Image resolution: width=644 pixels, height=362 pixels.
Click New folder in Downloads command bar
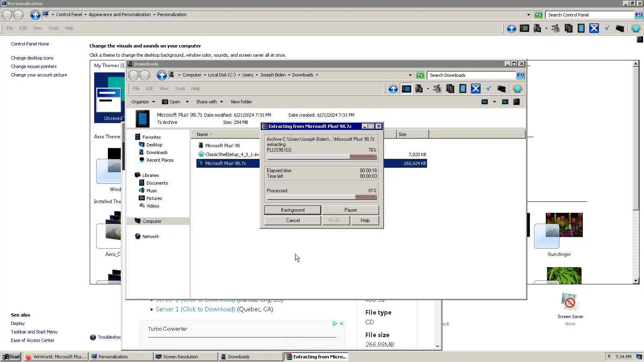242,102
